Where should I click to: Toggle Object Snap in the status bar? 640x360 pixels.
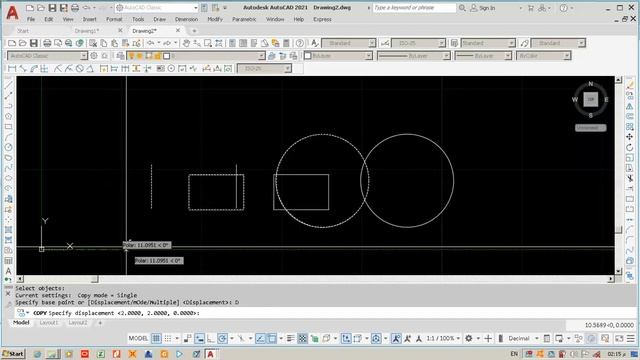[271, 338]
